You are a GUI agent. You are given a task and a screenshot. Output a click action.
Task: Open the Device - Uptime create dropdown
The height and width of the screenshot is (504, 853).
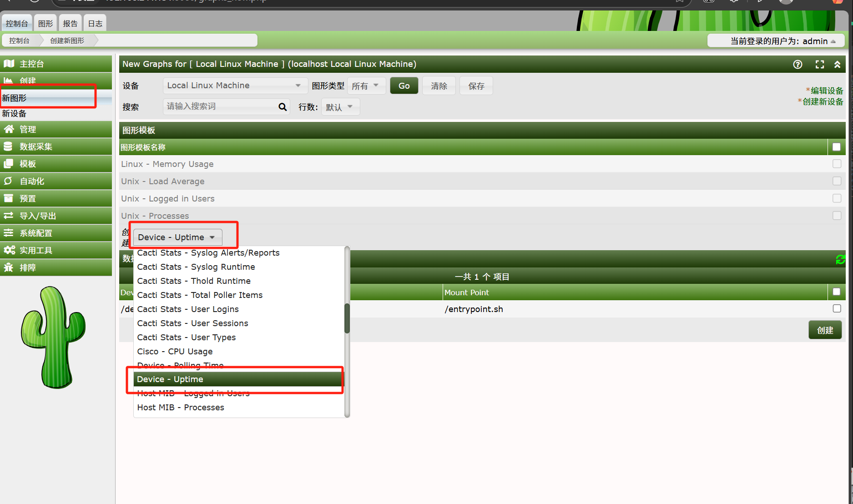tap(177, 237)
